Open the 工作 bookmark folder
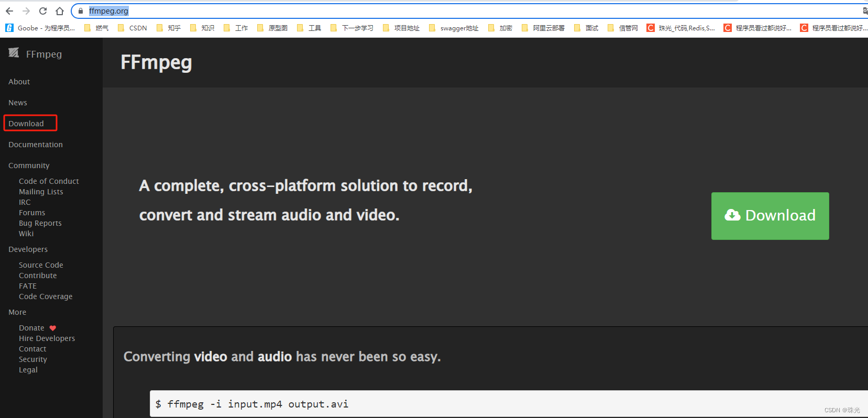The height and width of the screenshot is (418, 868). [236, 28]
